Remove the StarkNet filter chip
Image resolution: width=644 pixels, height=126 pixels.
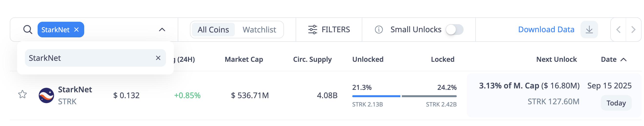tap(76, 30)
